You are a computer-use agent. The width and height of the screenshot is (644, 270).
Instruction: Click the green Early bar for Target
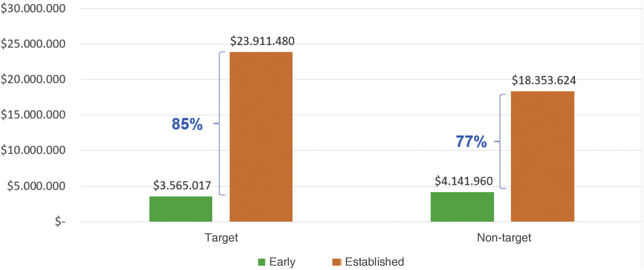tap(181, 209)
